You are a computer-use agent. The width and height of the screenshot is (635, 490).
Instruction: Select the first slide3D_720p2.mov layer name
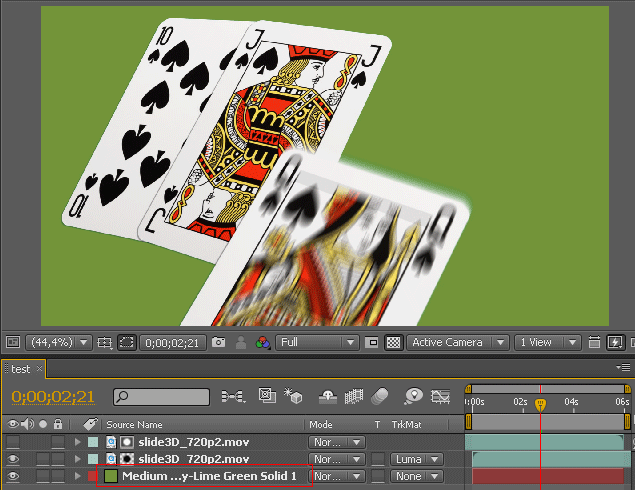[194, 442]
